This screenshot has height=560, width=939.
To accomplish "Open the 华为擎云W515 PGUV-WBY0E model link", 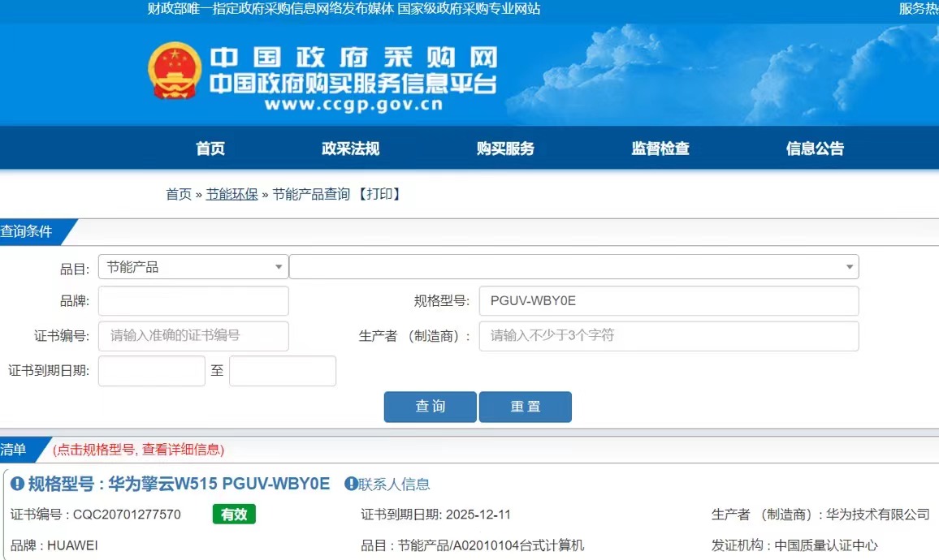I will [219, 484].
